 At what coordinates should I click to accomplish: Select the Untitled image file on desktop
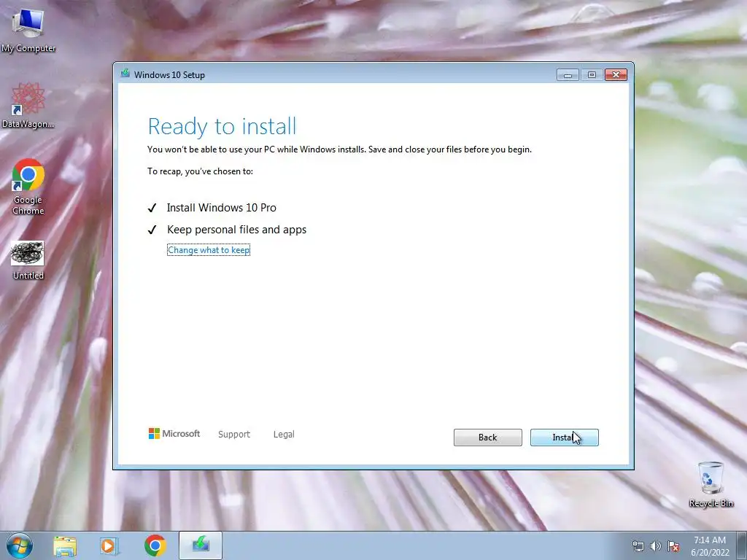click(28, 260)
